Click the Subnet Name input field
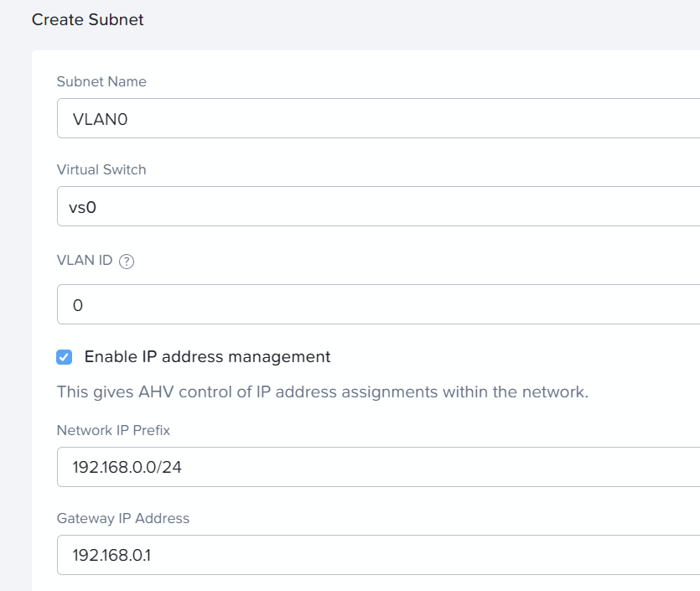 tap(379, 118)
